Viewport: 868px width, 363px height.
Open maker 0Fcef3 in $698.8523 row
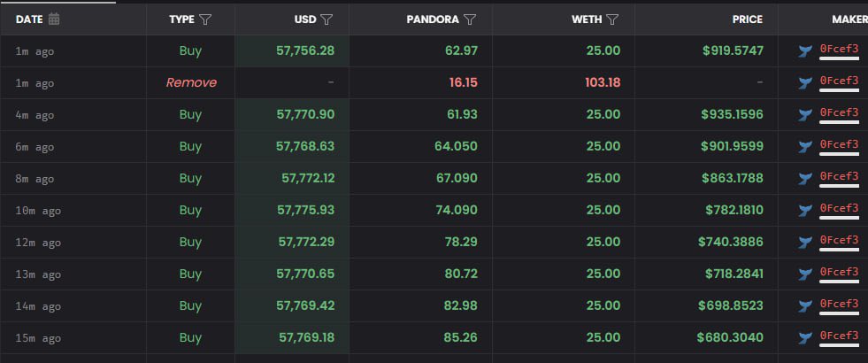pos(839,304)
